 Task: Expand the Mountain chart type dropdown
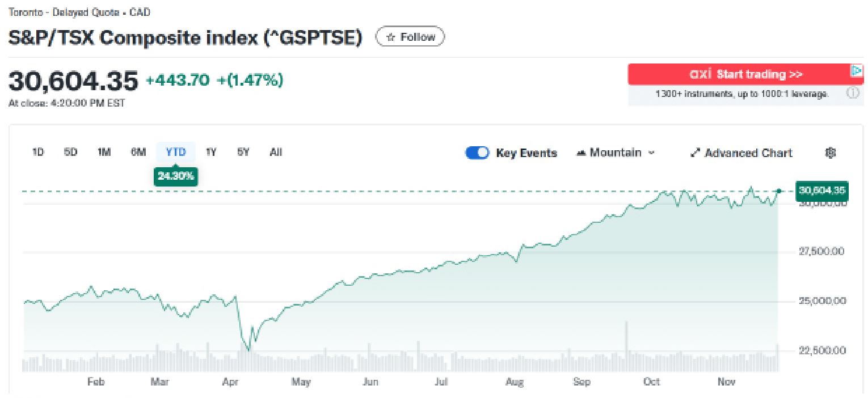651,153
